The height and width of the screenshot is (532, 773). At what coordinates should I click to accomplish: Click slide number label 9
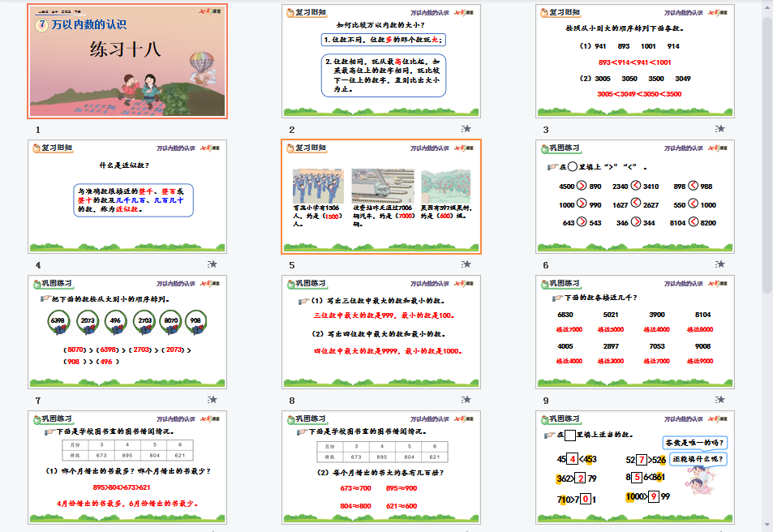[546, 401]
